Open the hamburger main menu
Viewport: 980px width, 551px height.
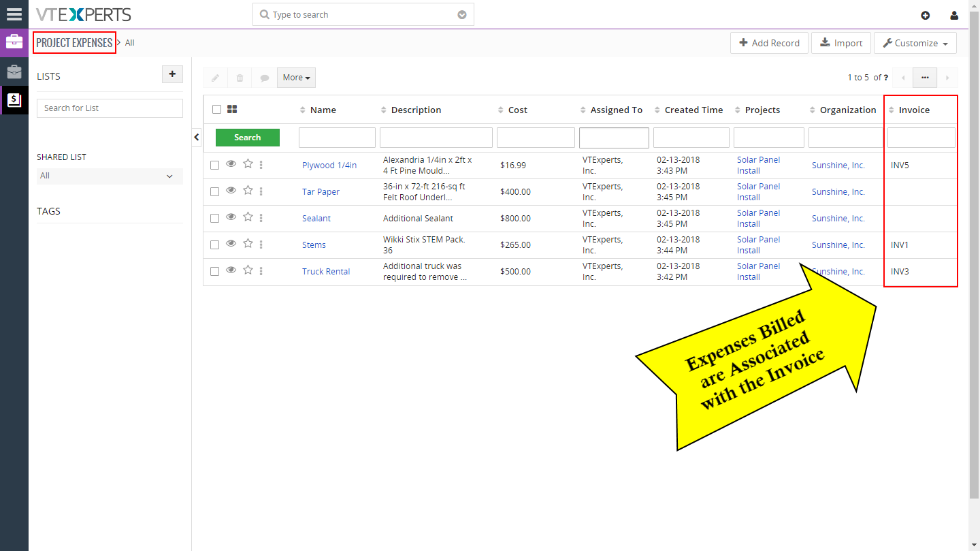pyautogui.click(x=14, y=14)
